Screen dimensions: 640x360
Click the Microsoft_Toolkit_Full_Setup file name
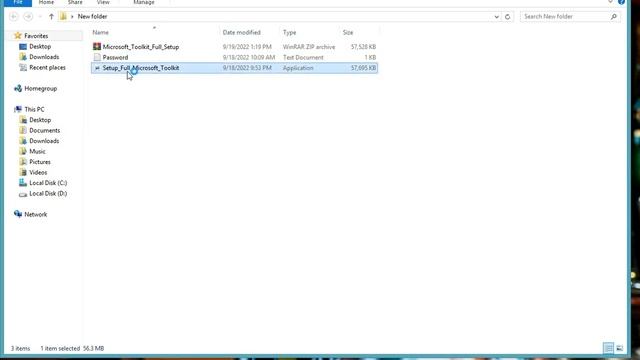pos(141,47)
